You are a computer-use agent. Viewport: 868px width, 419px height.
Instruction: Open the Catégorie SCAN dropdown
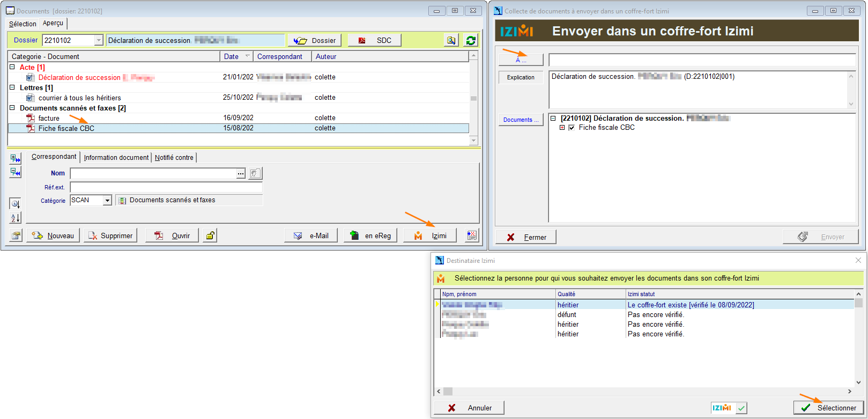pyautogui.click(x=107, y=200)
